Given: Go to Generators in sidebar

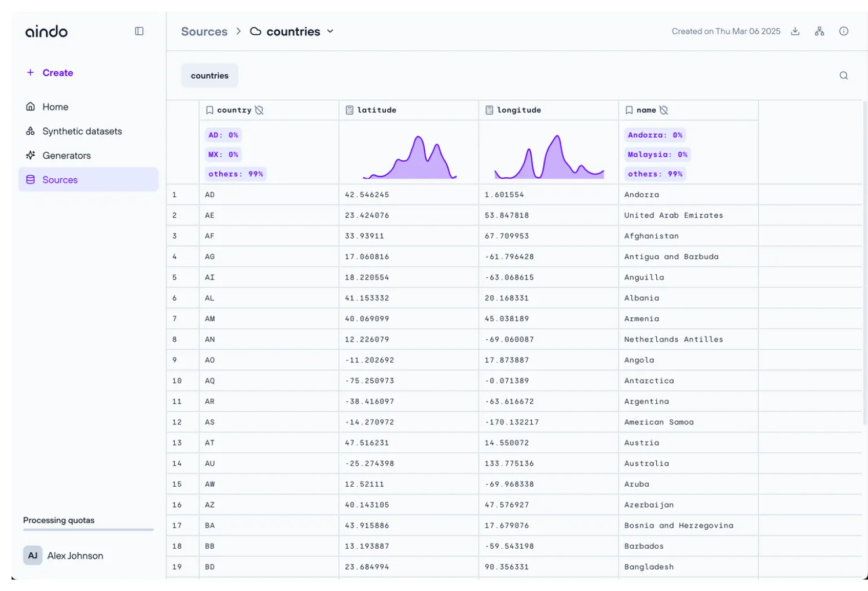Looking at the screenshot, I should coord(67,156).
